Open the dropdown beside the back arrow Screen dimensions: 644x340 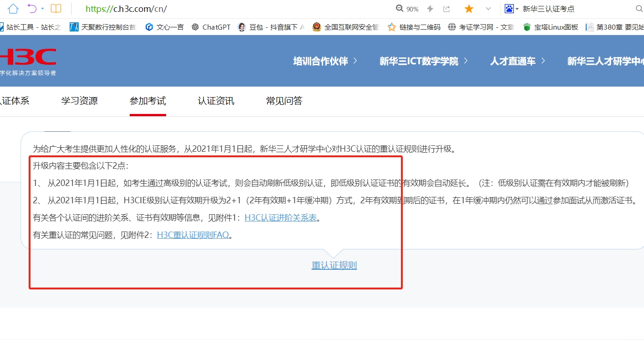point(42,9)
